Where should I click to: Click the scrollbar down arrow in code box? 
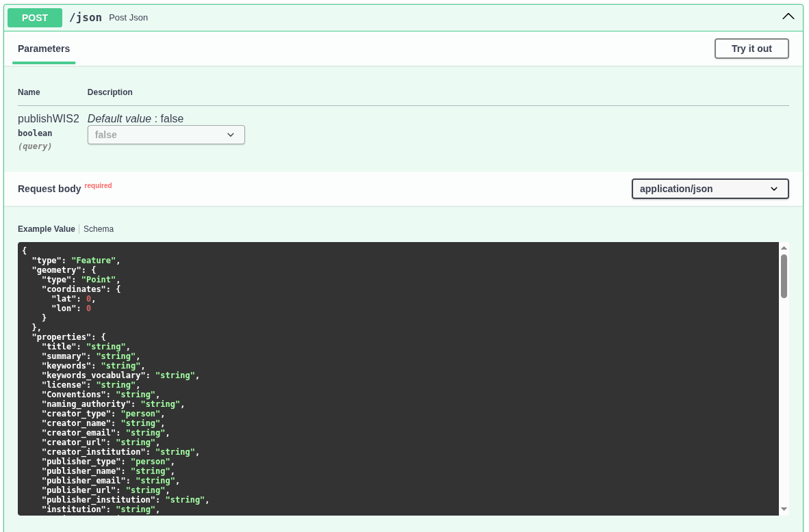(x=784, y=509)
